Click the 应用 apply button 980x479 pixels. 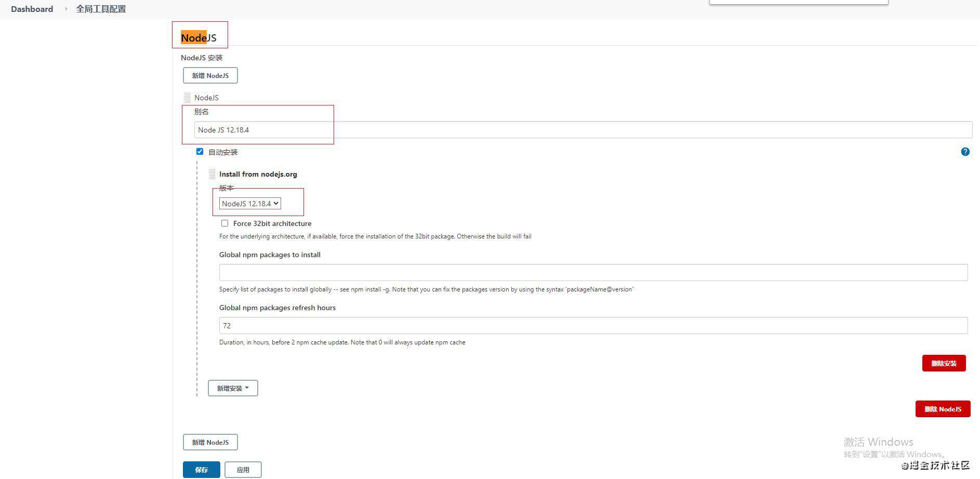tap(243, 470)
